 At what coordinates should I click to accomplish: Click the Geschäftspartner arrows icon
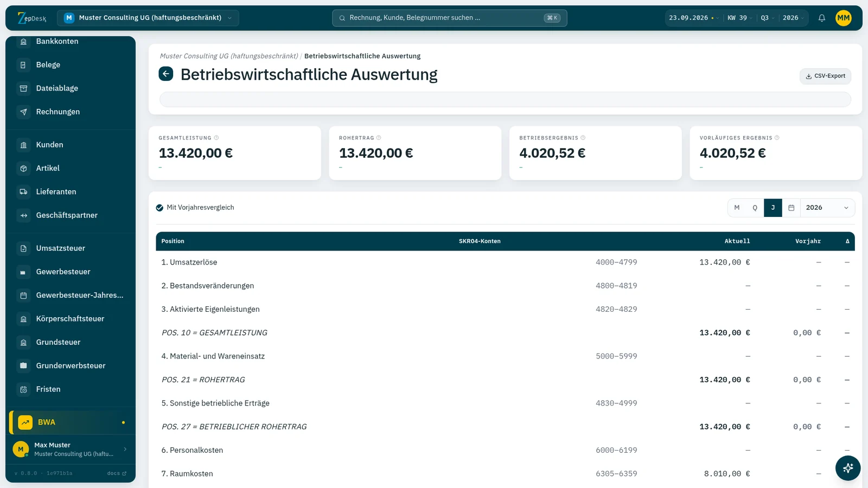[23, 215]
